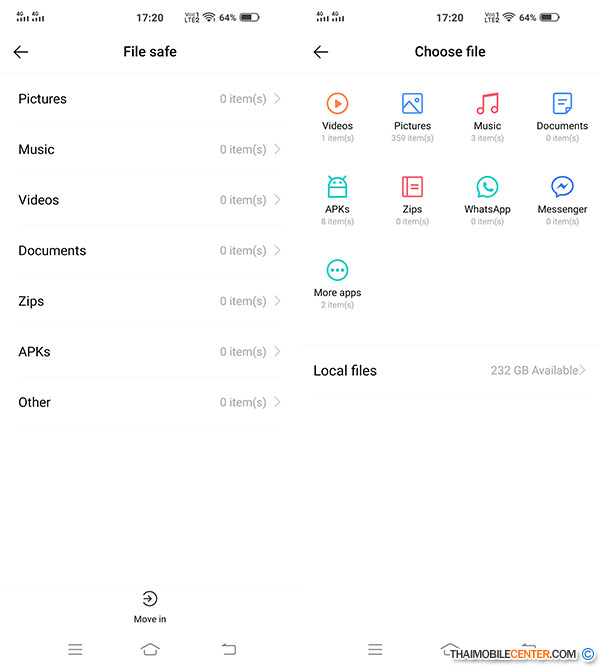The width and height of the screenshot is (600, 667).
Task: Open the Videos category icon
Action: (337, 103)
